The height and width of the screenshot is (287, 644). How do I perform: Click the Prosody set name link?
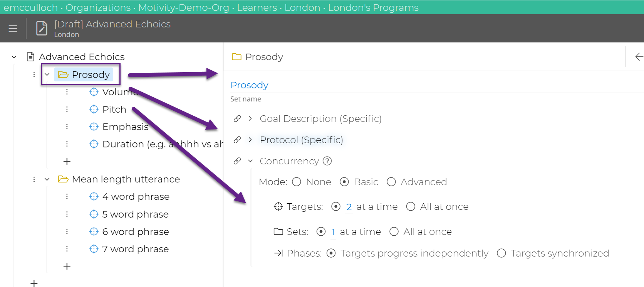pyautogui.click(x=249, y=85)
